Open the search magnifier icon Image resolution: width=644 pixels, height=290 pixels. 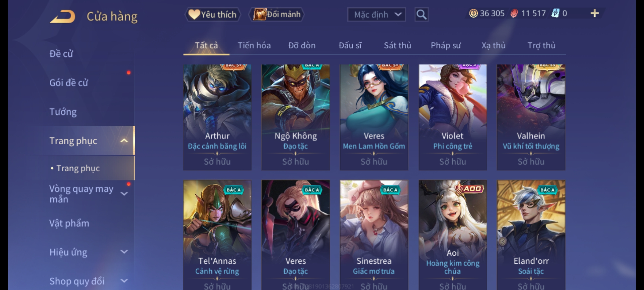421,15
